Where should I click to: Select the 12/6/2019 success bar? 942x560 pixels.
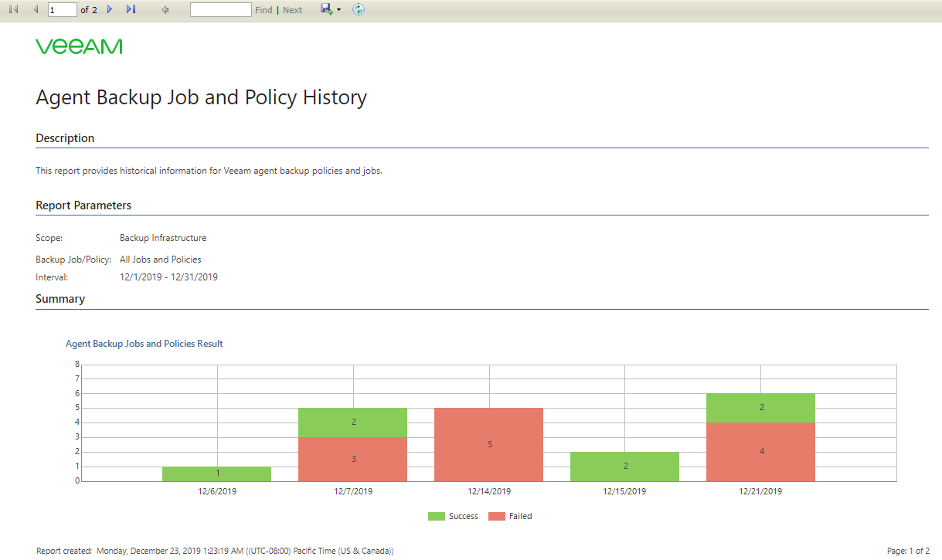[x=217, y=473]
